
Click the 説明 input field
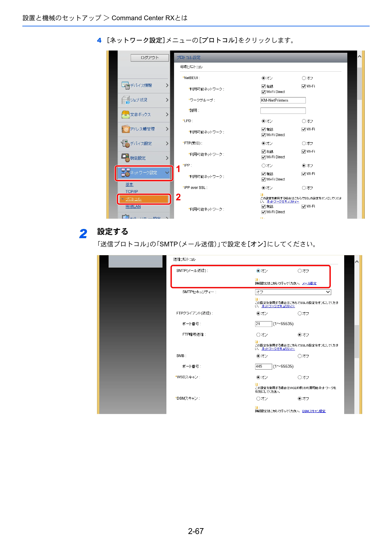283,111
